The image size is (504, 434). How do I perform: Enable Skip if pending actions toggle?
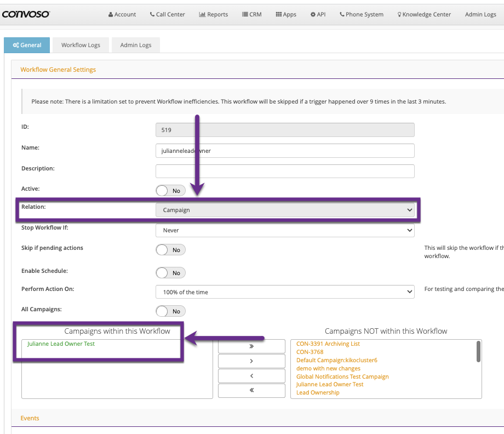point(170,250)
